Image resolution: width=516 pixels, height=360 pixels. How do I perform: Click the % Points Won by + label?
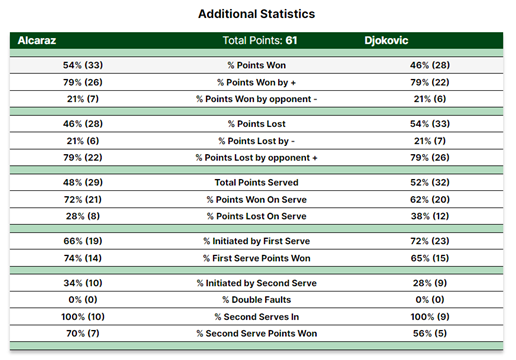point(256,82)
